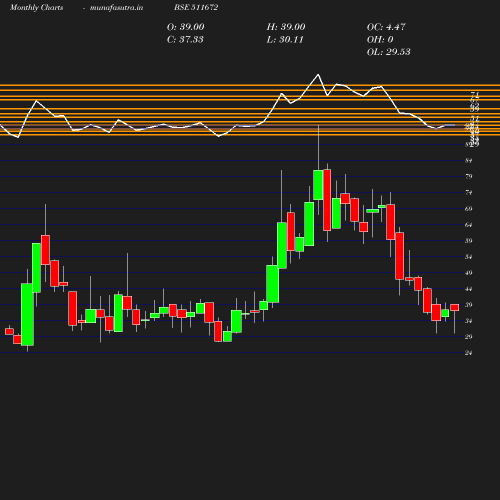Click the price axis label "69"
The height and width of the screenshot is (500, 500).
[x=469, y=209]
